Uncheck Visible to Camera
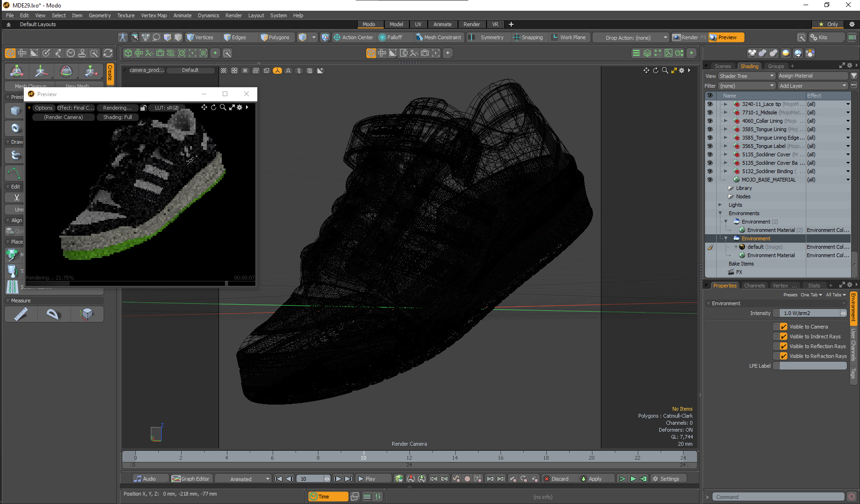The height and width of the screenshot is (504, 860). click(784, 327)
